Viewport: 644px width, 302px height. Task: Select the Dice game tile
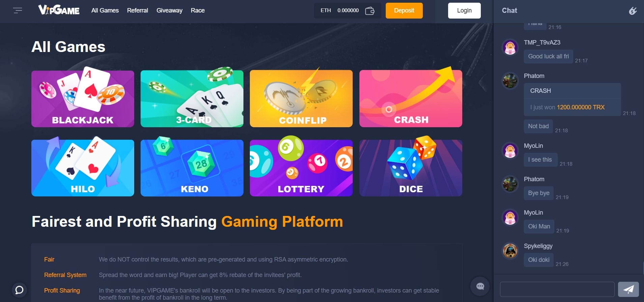[411, 168]
